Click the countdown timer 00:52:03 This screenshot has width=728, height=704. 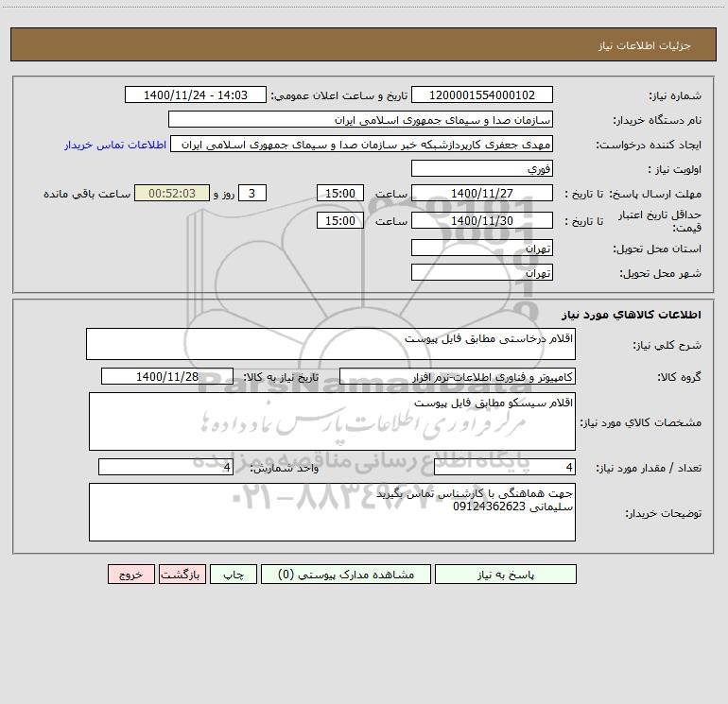(x=172, y=193)
